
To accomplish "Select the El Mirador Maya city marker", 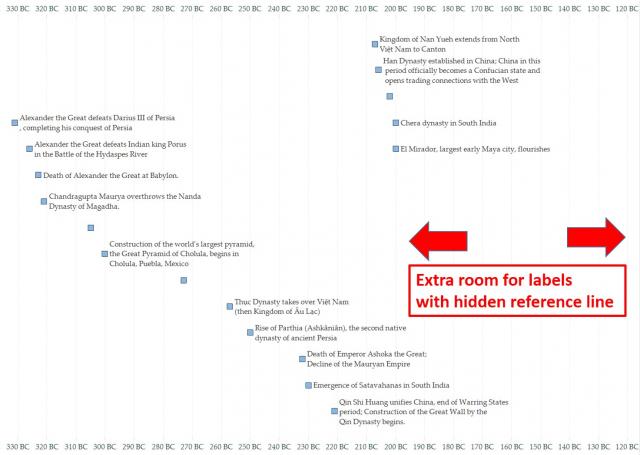I will [x=396, y=149].
